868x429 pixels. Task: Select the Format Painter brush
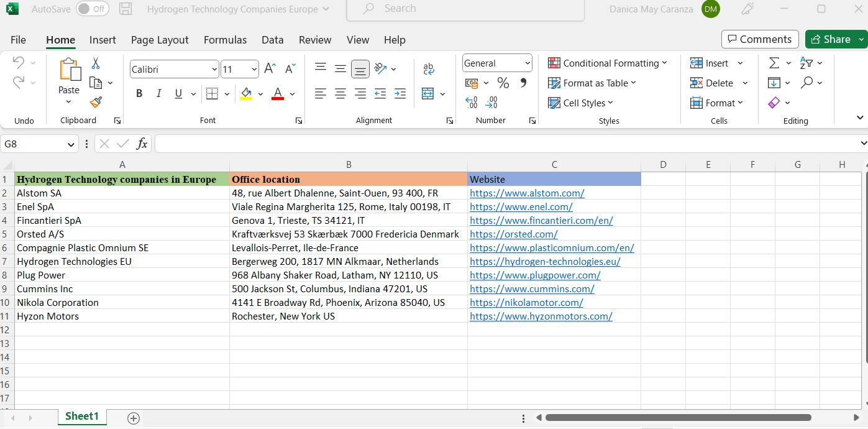point(96,102)
